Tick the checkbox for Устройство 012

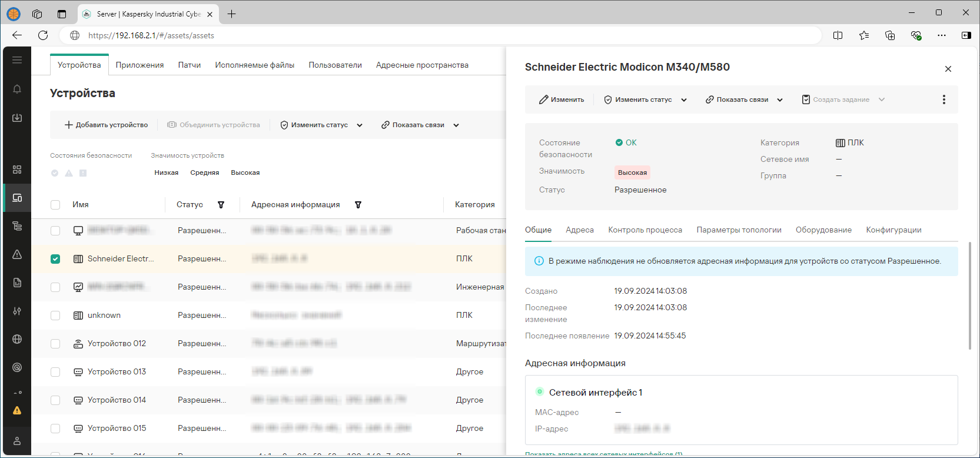(55, 344)
